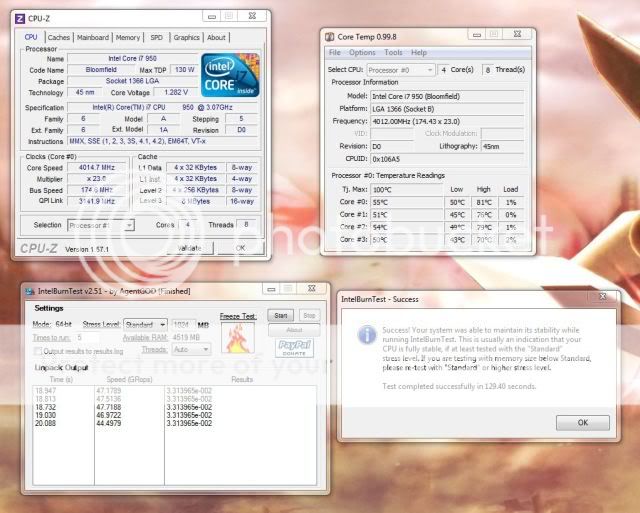Viewport: 640px width, 513px height.
Task: Click the Specification field in CPU-Z
Action: point(163,107)
